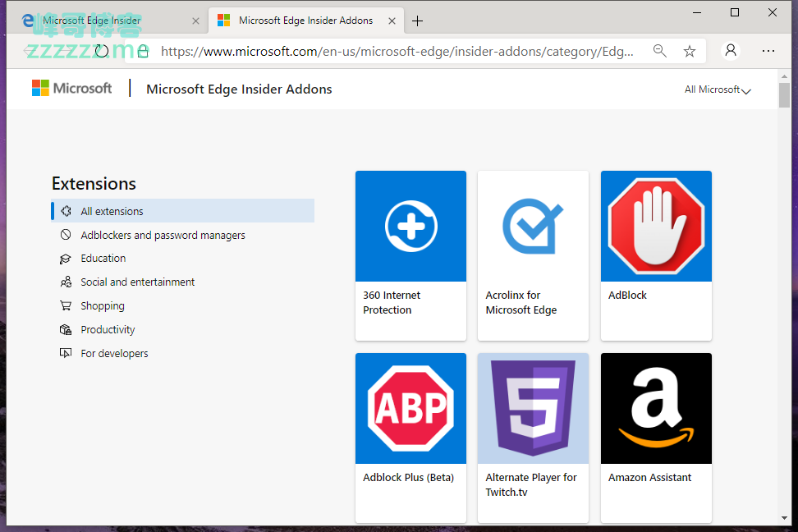Click the For developers screen icon
The width and height of the screenshot is (798, 532).
click(66, 353)
